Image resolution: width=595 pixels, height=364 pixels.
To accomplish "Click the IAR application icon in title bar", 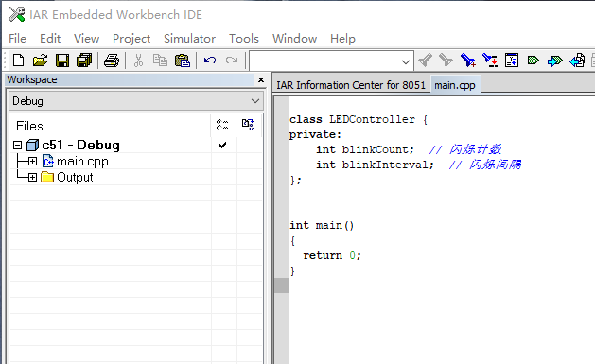I will (17, 14).
